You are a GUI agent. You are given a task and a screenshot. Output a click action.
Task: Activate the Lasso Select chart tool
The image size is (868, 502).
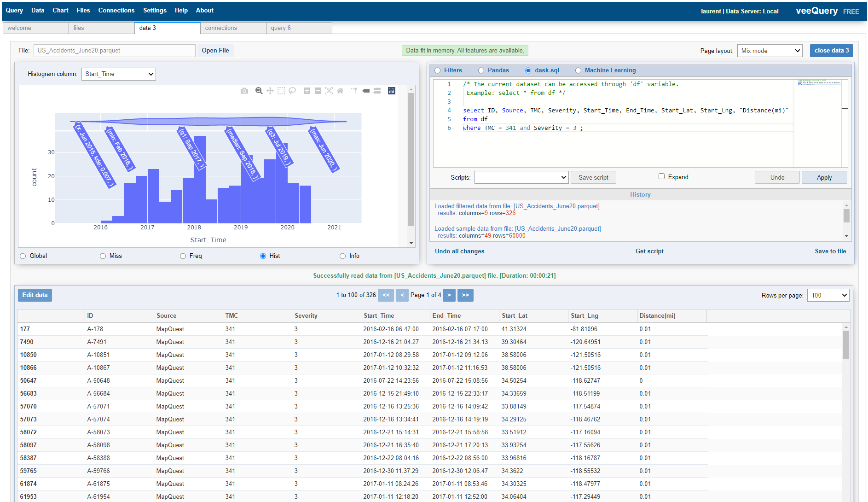(292, 91)
